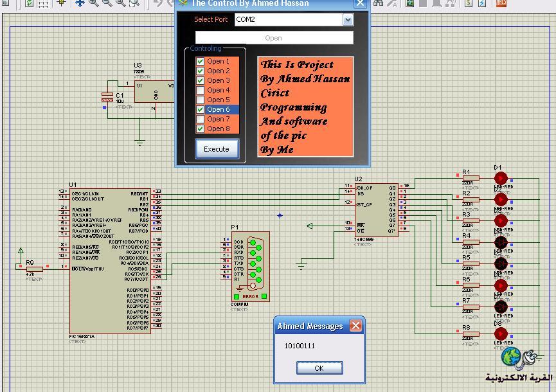Click the binoculars find icon in toolbar
This screenshot has height=392, width=556.
pos(379,3)
